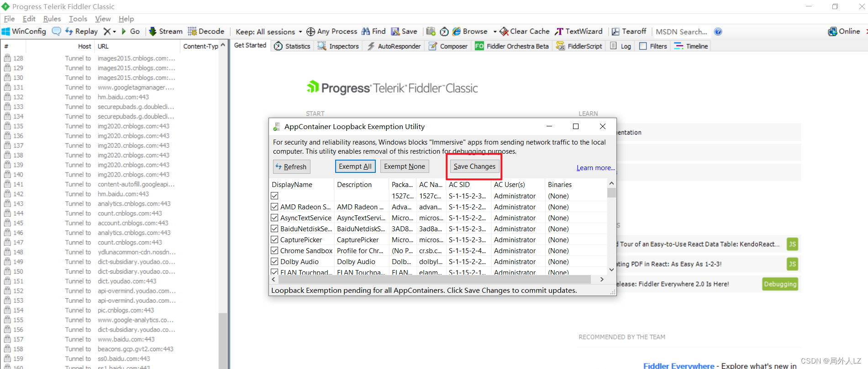Toggle Decode in toolbar
Screen dimensions: 868x369
coord(206,31)
